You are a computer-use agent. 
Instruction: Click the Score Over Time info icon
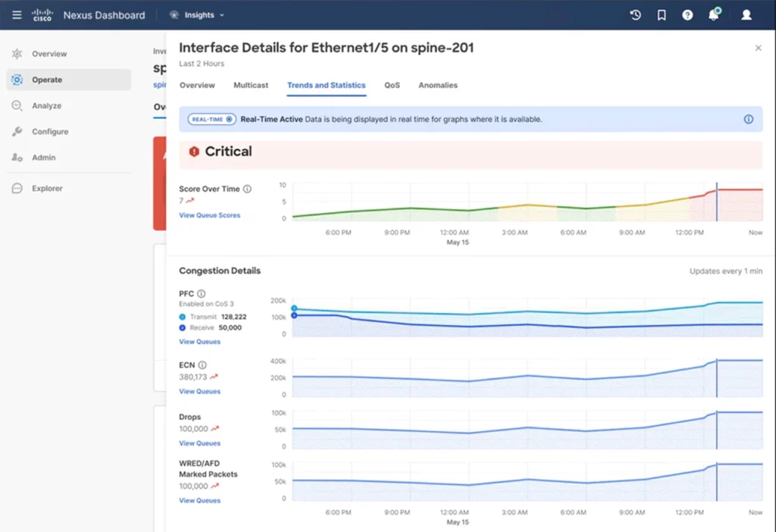tap(247, 189)
